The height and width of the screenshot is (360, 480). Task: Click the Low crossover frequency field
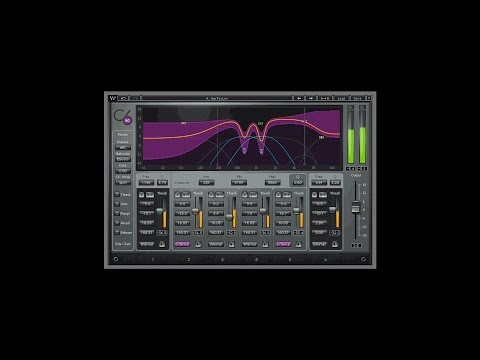[x=206, y=183]
